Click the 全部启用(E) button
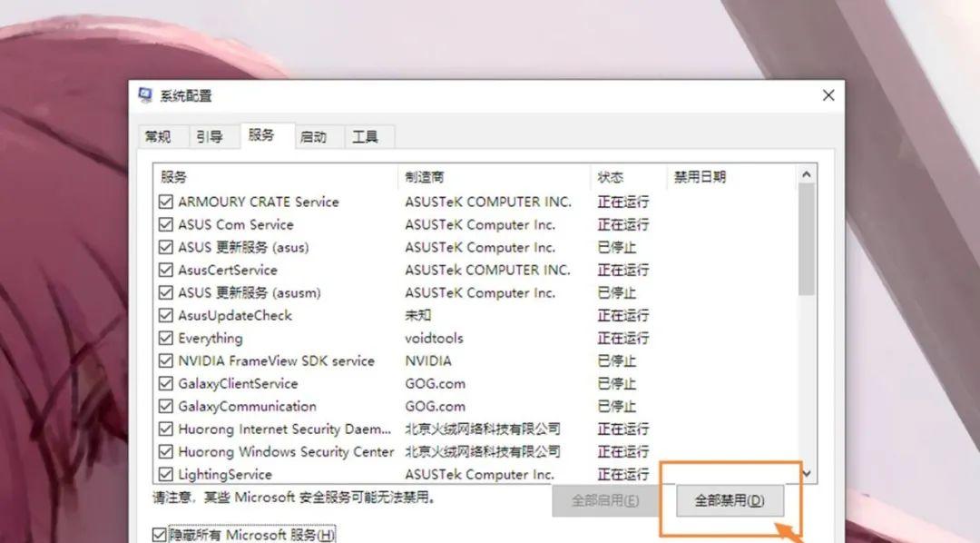Screen dimensions: 980x543 [604, 500]
